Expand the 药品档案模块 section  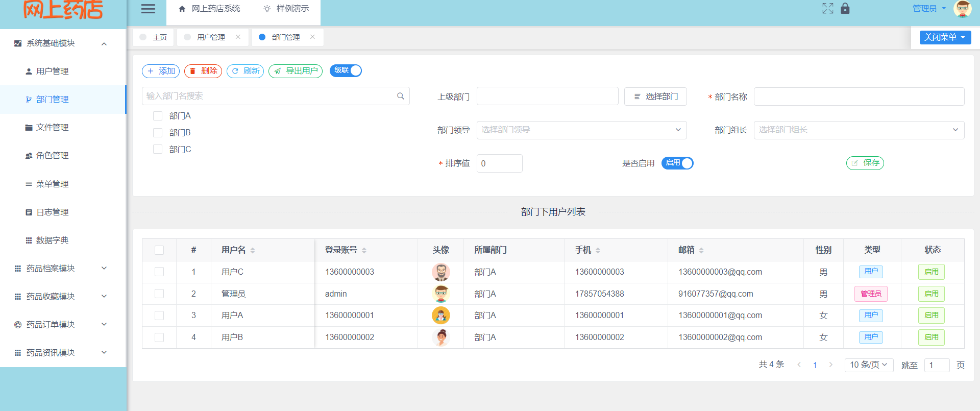(63, 268)
